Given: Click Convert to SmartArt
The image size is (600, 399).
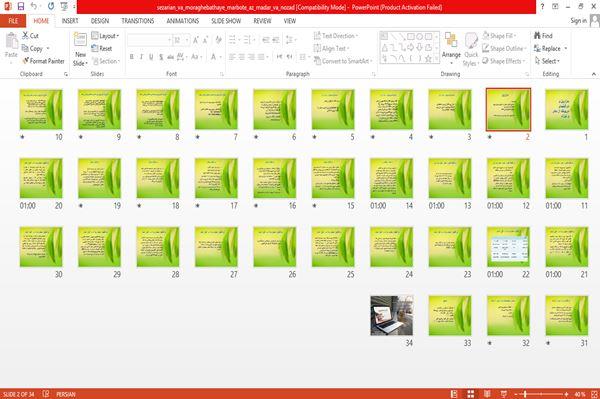Looking at the screenshot, I should coord(343,61).
